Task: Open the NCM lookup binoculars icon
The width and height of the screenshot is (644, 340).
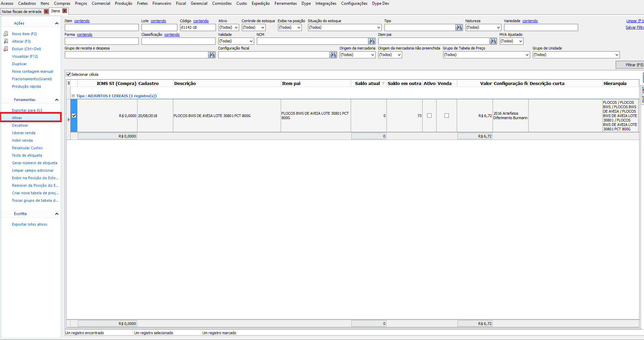Action: pyautogui.click(x=371, y=41)
